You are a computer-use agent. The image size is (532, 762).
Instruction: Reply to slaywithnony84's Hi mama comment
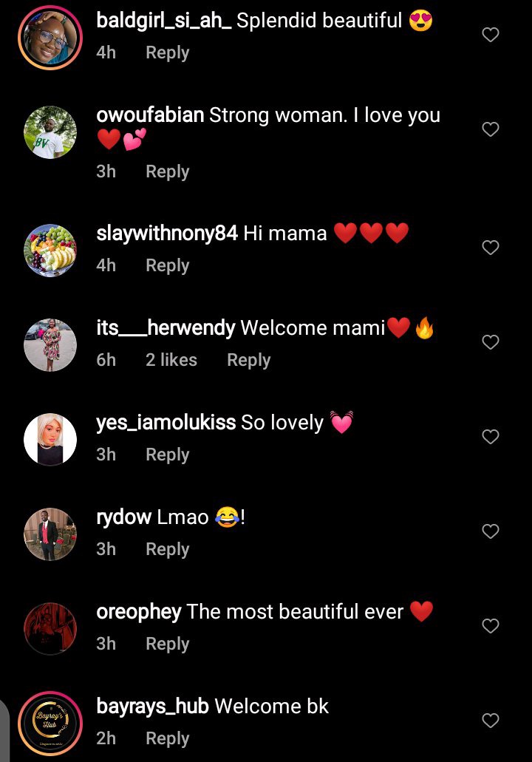[167, 266]
